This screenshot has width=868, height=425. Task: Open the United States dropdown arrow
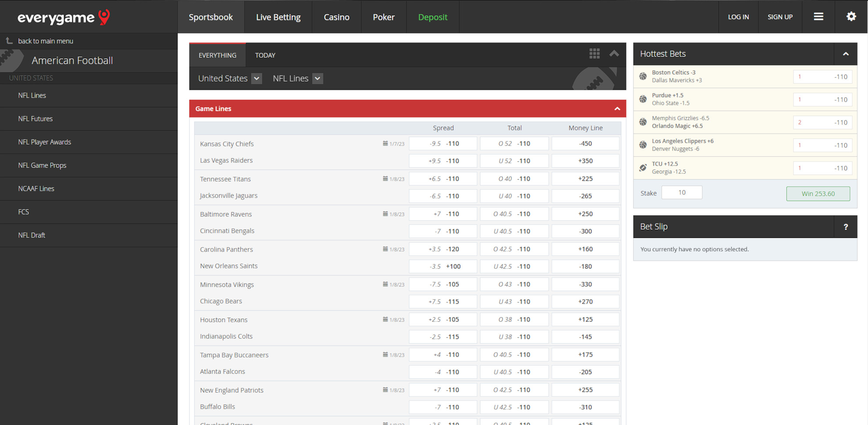[256, 78]
